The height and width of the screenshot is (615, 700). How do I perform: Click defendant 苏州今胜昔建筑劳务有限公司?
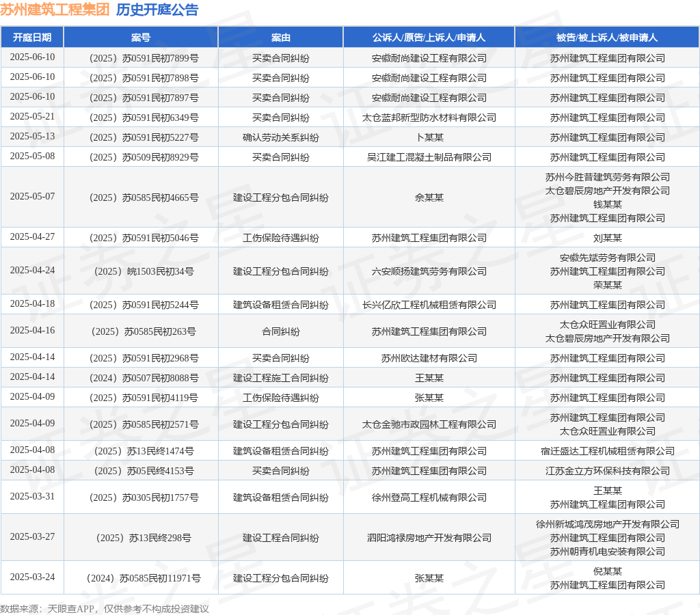(607, 177)
